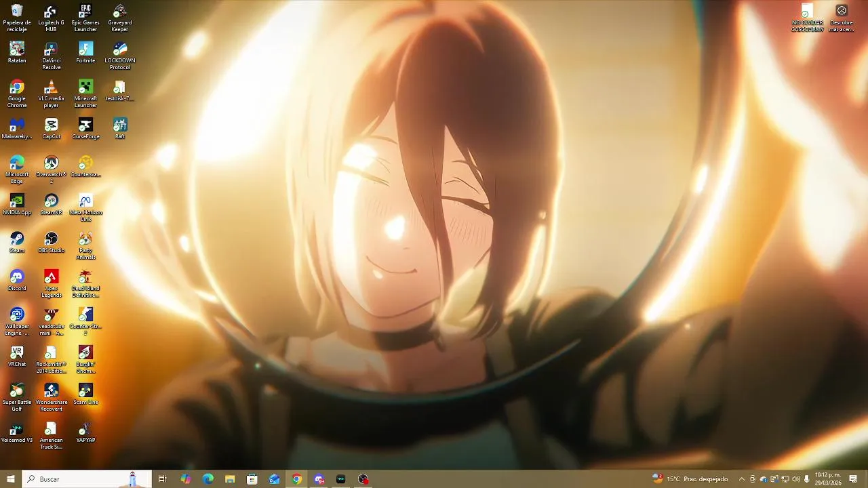Select the Graveyard Keeper desktop icon
The width and height of the screenshot is (868, 488).
coord(119,18)
